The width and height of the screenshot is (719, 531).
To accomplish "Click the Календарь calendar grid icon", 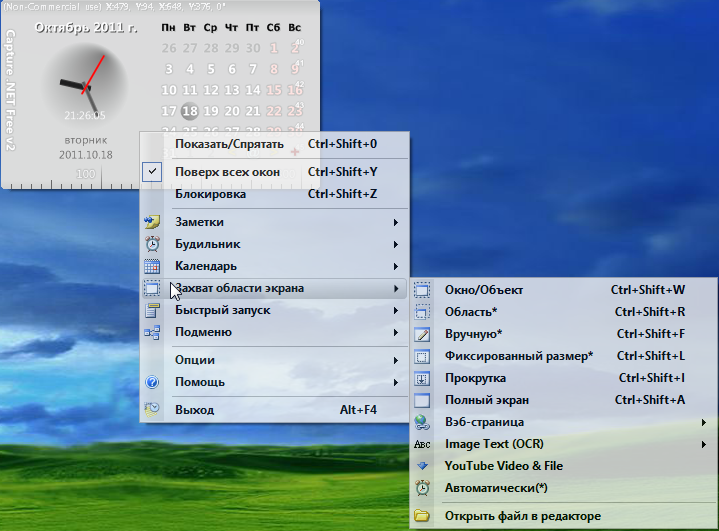I will tap(152, 267).
